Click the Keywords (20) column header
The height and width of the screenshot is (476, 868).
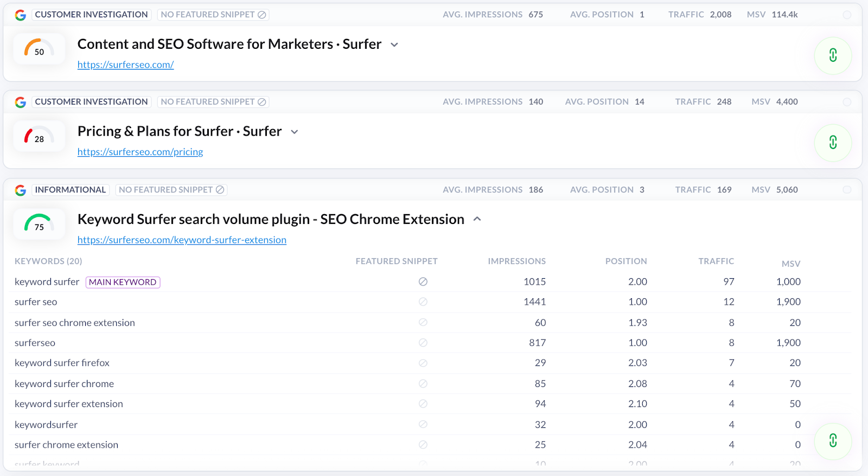(48, 261)
